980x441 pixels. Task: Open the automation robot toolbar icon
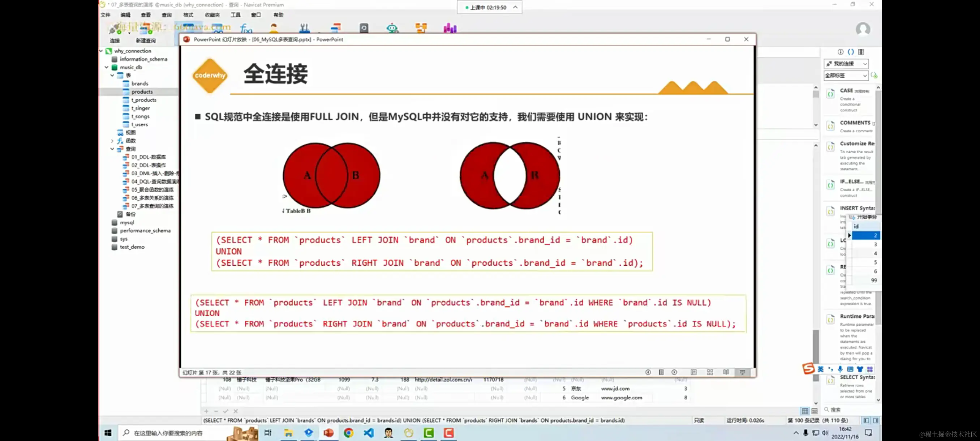click(392, 28)
